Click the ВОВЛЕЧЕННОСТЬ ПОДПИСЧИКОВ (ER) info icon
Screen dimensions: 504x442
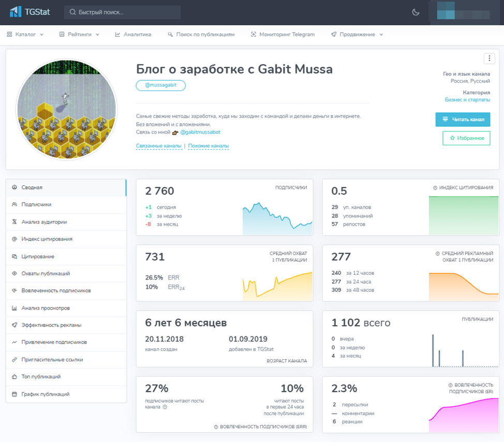[x=450, y=385]
